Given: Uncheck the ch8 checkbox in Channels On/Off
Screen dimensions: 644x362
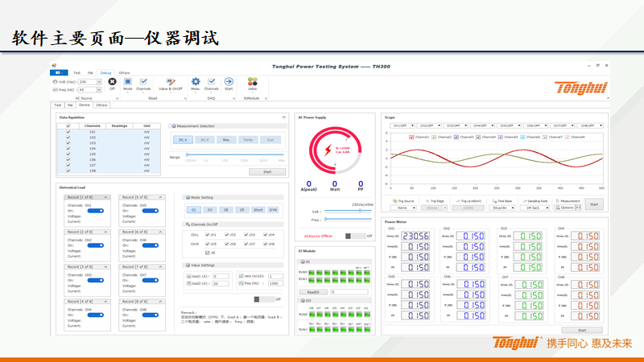Looking at the screenshot, I should tap(266, 244).
